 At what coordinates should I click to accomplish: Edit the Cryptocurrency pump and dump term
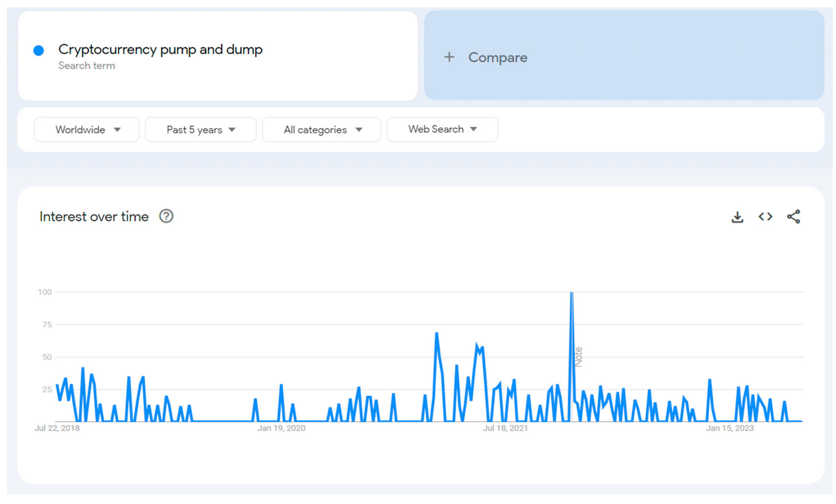tap(160, 50)
